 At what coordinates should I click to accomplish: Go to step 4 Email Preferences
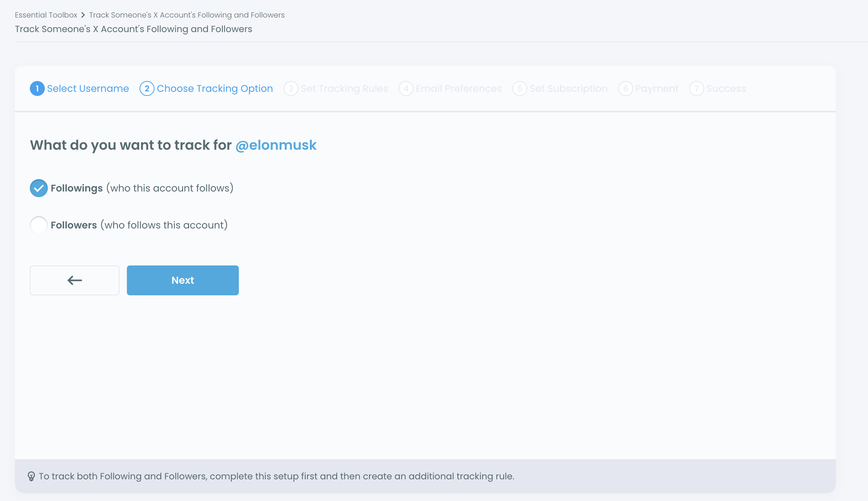coord(450,88)
